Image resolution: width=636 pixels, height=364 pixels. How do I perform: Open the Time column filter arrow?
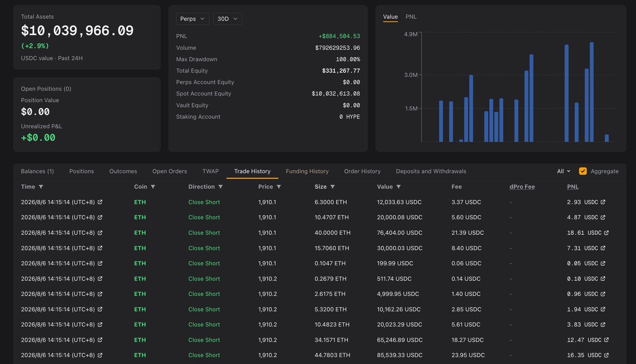[41, 187]
